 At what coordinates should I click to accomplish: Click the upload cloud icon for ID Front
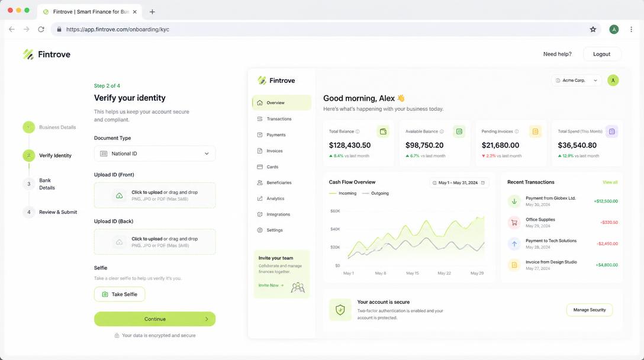click(x=119, y=195)
